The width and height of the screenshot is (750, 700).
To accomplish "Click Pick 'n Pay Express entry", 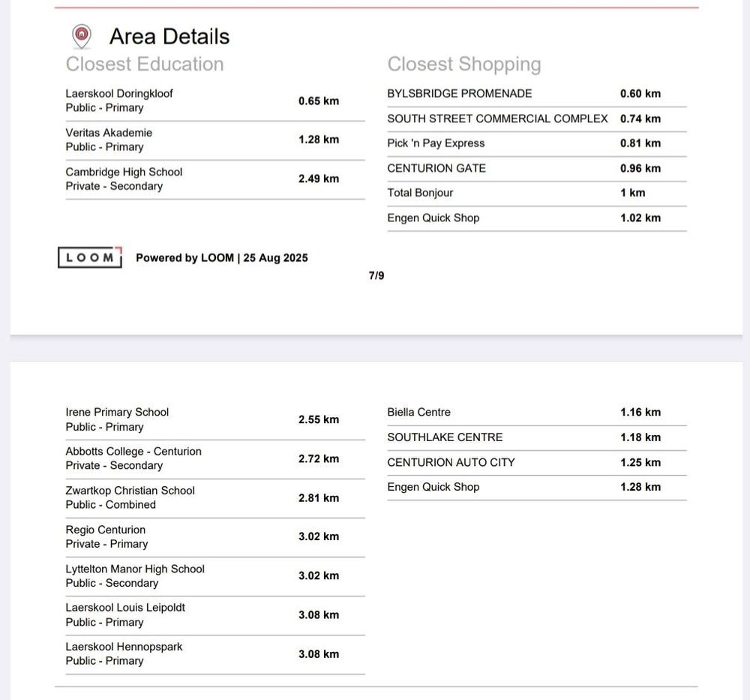I will (x=436, y=143).
